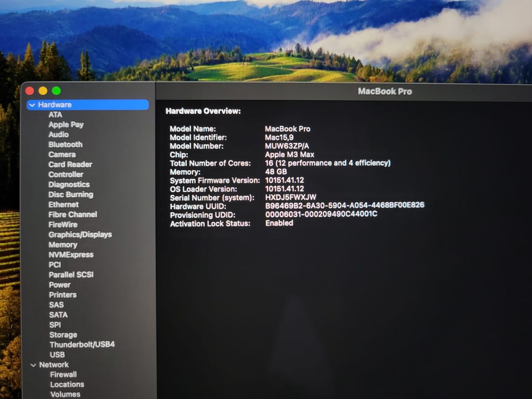
Task: Click the model number MUW63ZP/A
Action: (287, 146)
